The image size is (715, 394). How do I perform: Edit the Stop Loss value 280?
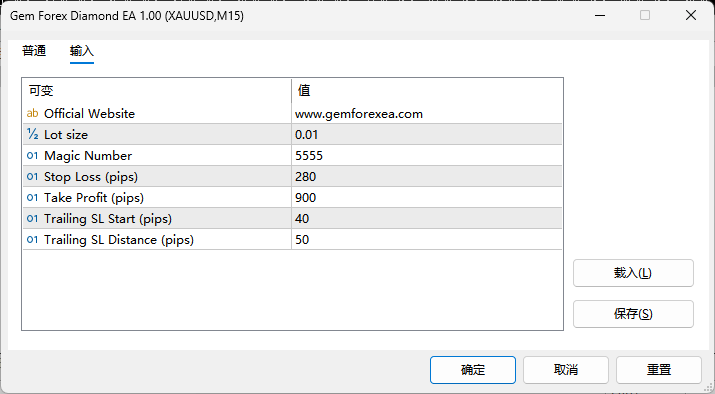[427, 176]
